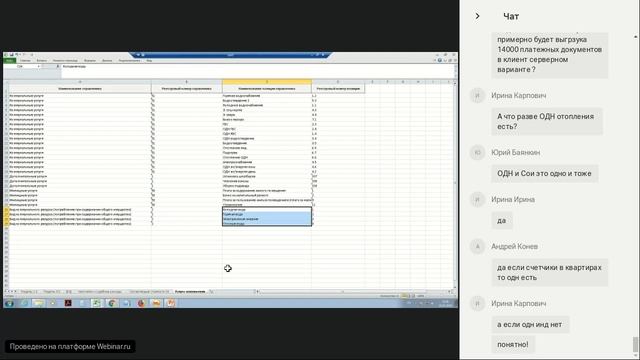
Task: Switch to the Данные ribbon tab
Action: [x=107, y=60]
